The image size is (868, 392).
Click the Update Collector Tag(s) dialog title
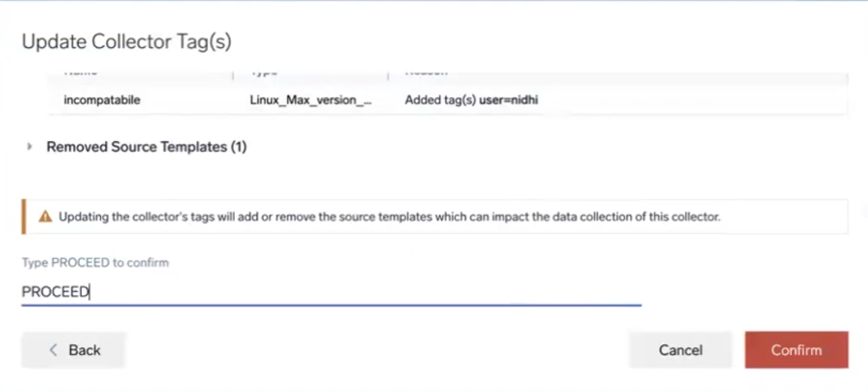coord(126,41)
